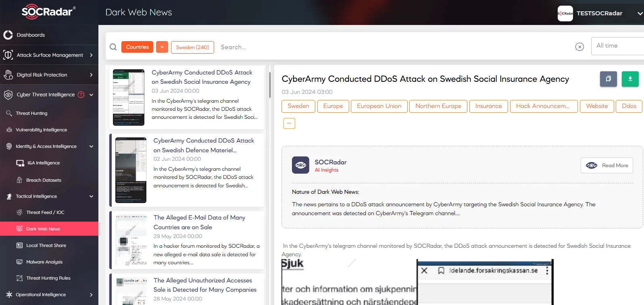Select the Northern Europe tag
The image size is (644, 305).
click(438, 106)
